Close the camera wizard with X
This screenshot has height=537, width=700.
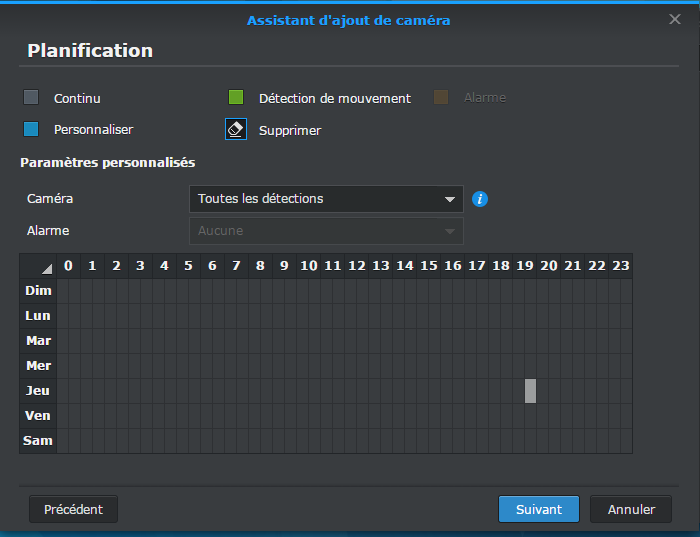tap(675, 19)
